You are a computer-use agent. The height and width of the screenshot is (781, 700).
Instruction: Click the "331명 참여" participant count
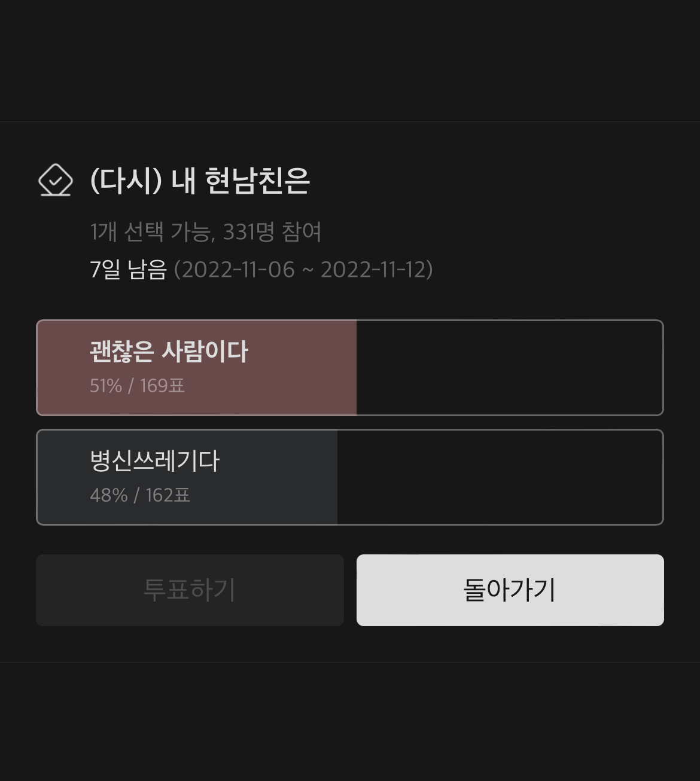[272, 232]
